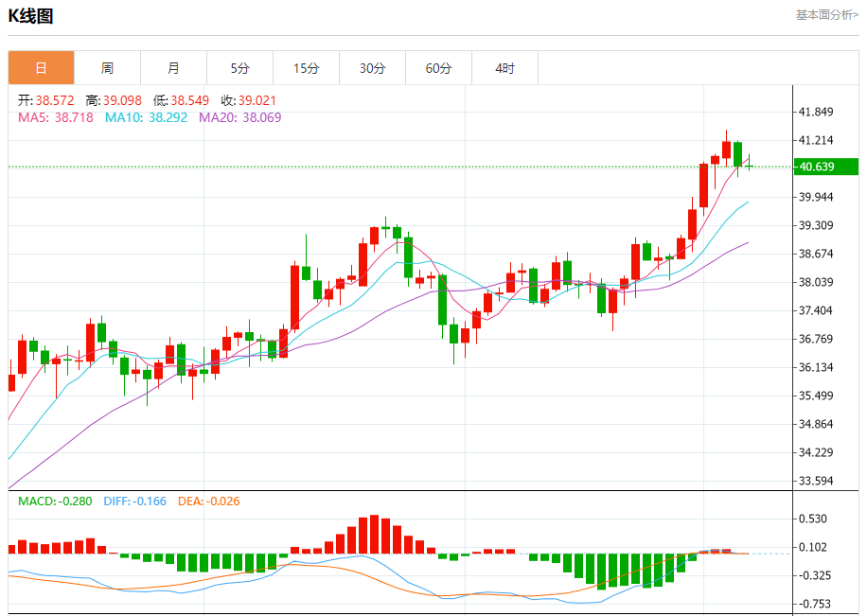This screenshot has width=867, height=616.
Task: Click the MACD -0.280 indicator label
Action: click(x=55, y=501)
